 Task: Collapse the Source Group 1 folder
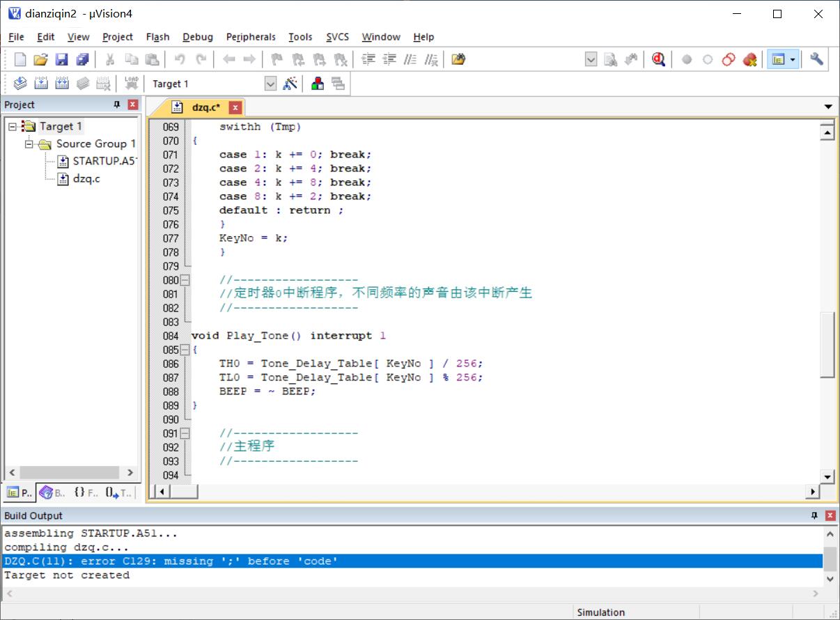(30, 144)
